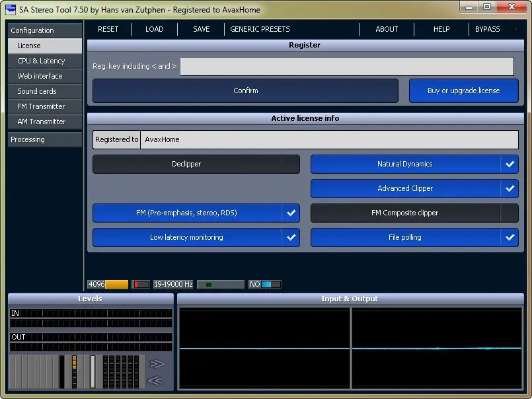Click LOAD in the top toolbar
Viewport: 532px width, 399px height.
tap(155, 29)
